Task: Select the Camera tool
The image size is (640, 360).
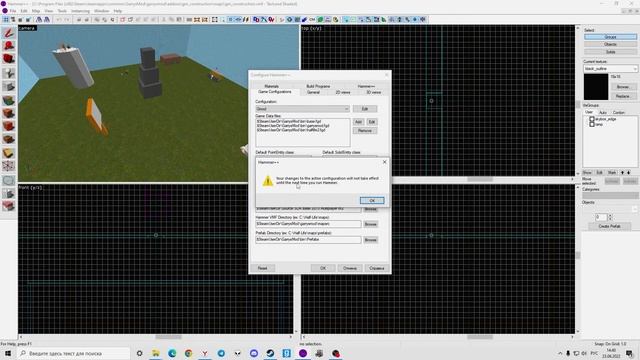Action: coord(9,59)
